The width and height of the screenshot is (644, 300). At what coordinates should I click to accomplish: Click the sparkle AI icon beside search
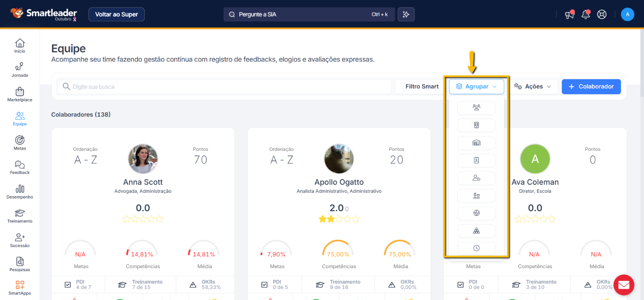[x=406, y=14]
